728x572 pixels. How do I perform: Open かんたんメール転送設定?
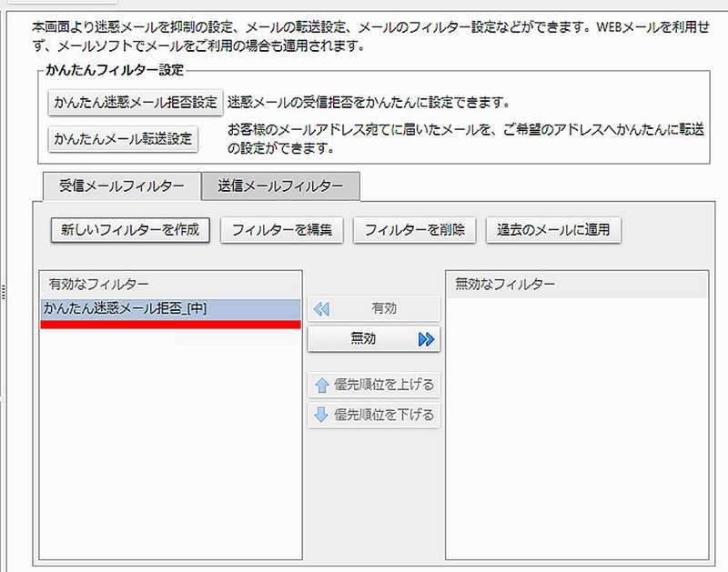[123, 139]
